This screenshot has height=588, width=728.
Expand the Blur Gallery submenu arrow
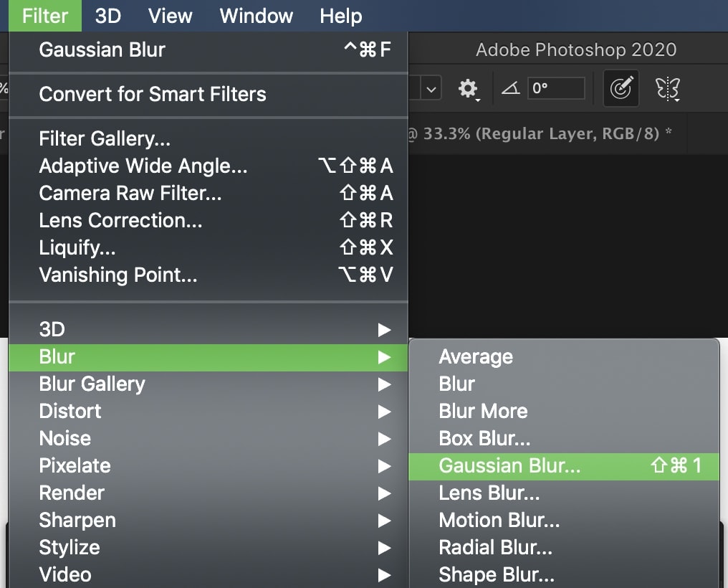pos(384,384)
